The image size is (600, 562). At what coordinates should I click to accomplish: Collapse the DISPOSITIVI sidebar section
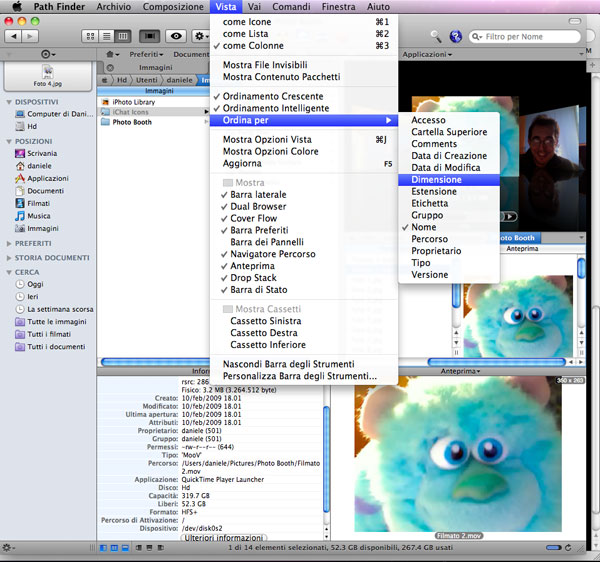(9, 102)
